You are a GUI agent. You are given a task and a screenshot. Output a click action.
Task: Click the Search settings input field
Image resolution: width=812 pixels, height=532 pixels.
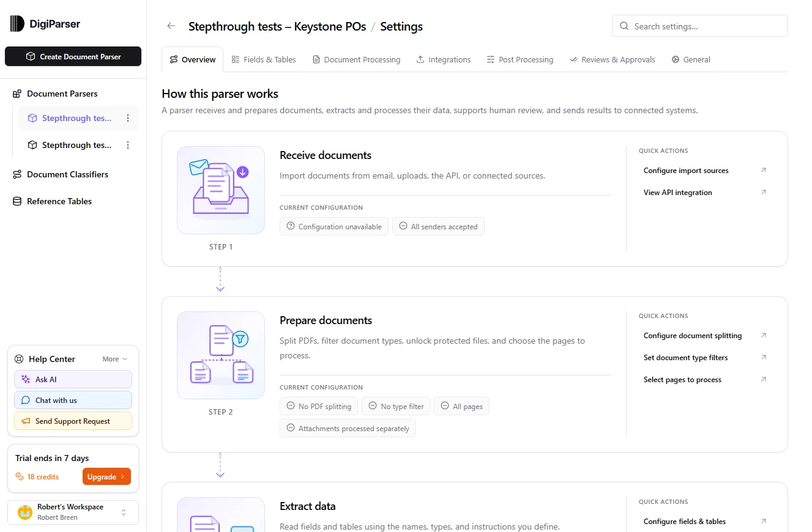[699, 26]
